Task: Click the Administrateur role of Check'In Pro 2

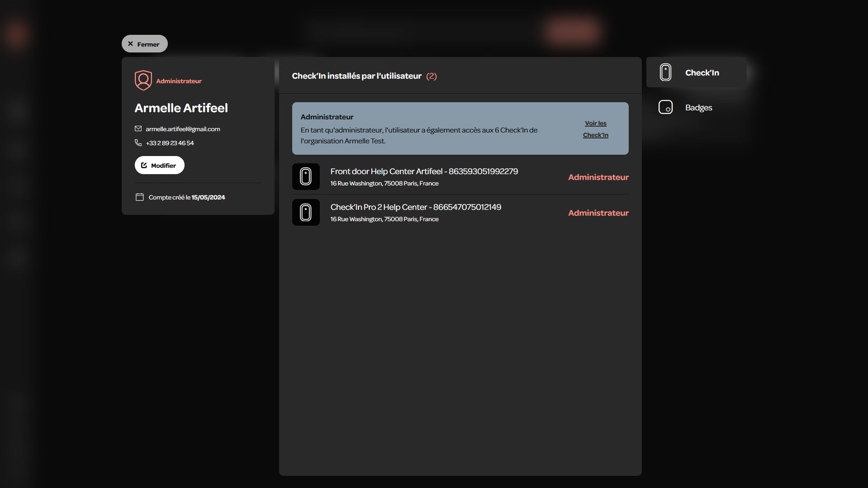Action: tap(598, 213)
